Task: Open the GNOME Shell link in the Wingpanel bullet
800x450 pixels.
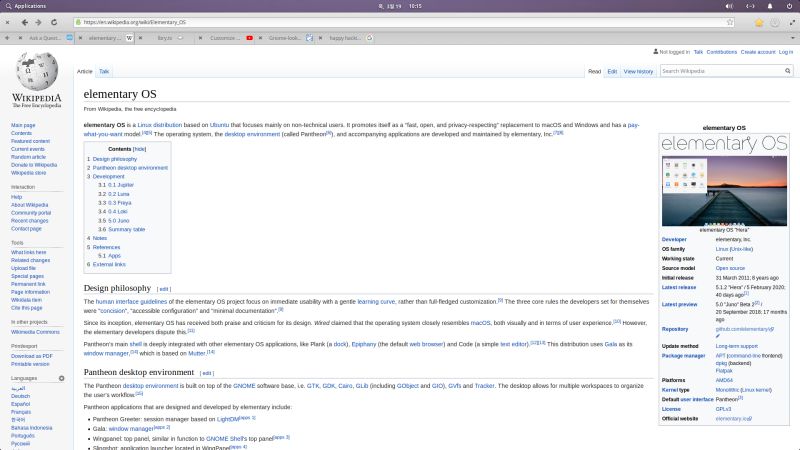Action: coord(226,439)
